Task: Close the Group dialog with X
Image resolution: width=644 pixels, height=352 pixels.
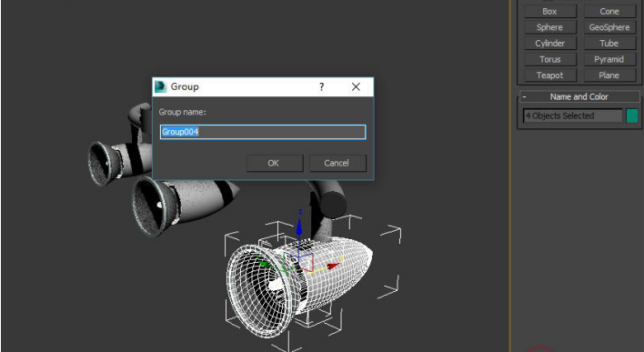Action: [x=356, y=86]
